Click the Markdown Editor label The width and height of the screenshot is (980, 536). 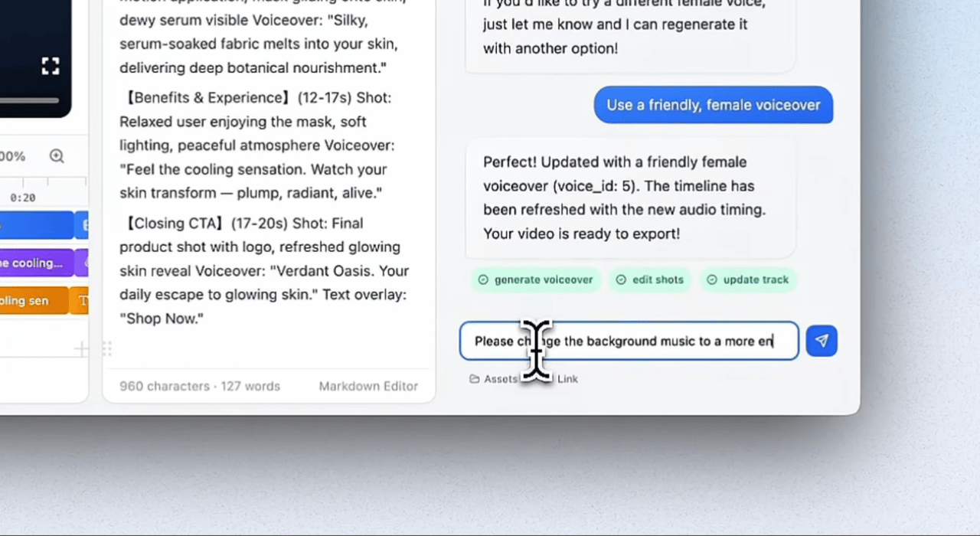coord(368,386)
